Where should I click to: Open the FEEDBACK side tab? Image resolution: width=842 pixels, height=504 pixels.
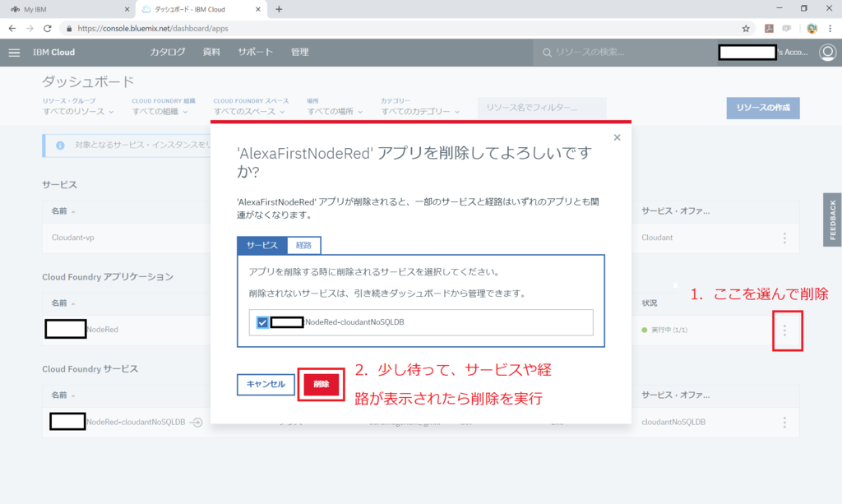pos(832,220)
